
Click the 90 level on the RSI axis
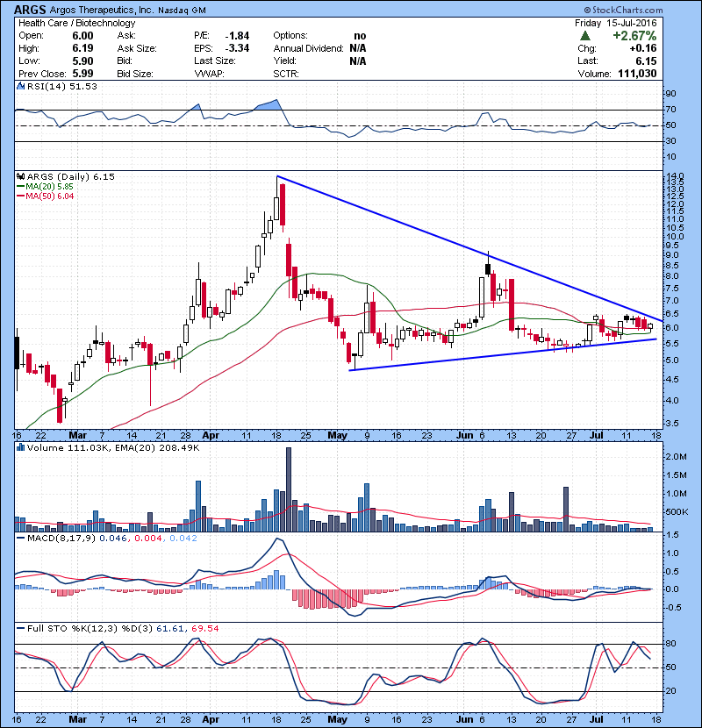671,94
